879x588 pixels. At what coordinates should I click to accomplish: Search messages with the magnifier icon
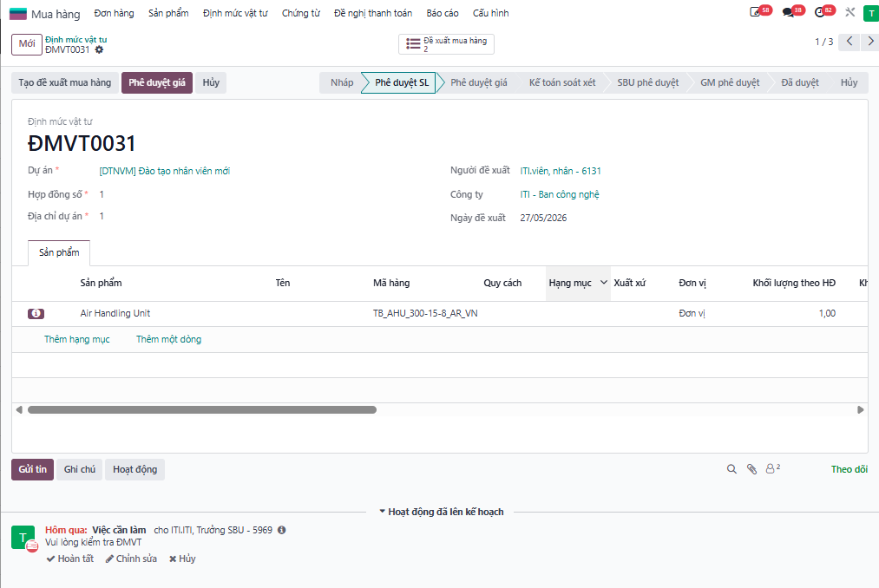731,469
